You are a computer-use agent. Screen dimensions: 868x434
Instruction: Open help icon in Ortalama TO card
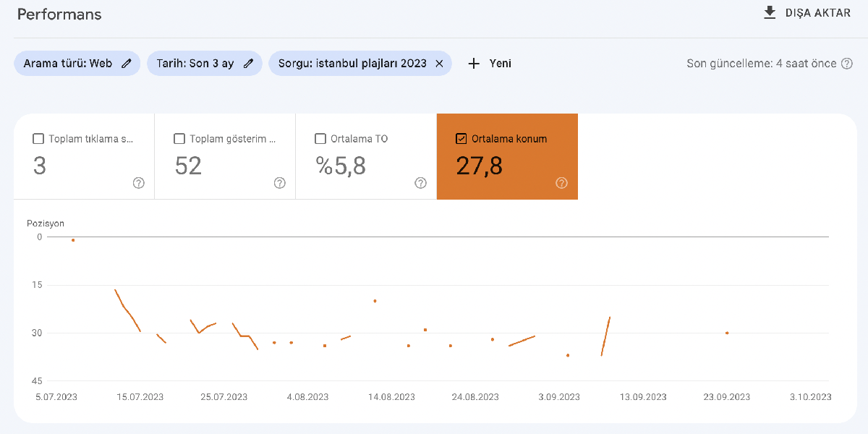[421, 183]
